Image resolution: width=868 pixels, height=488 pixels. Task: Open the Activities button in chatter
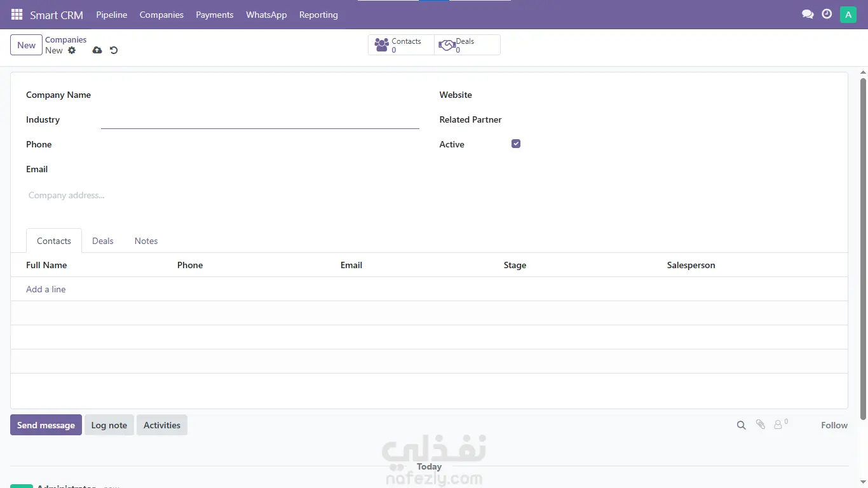[x=162, y=425]
